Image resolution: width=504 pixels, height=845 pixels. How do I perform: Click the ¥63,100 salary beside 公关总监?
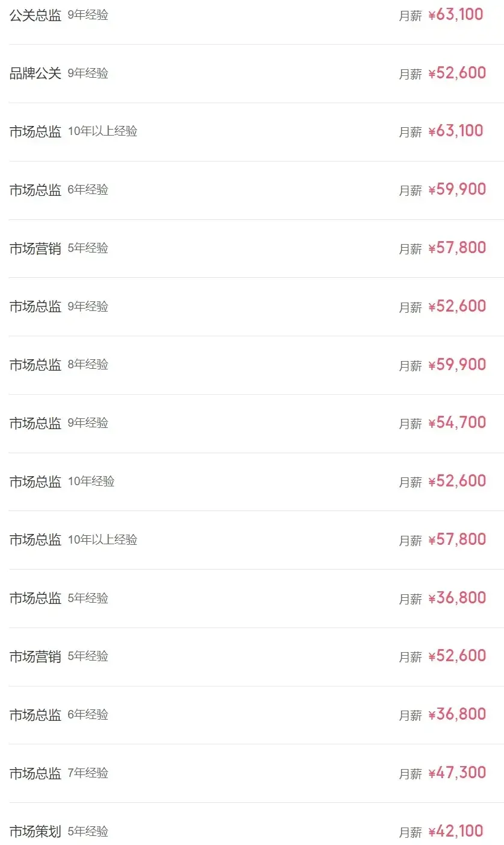pyautogui.click(x=456, y=15)
